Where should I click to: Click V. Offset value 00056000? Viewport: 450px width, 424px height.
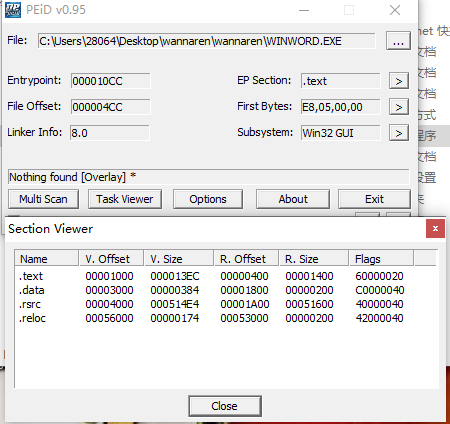click(x=109, y=318)
